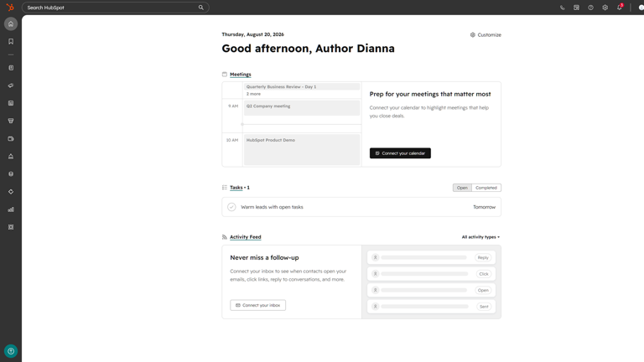The image size is (644, 362).
Task: Open the Settings gear icon in top bar
Action: tap(605, 8)
